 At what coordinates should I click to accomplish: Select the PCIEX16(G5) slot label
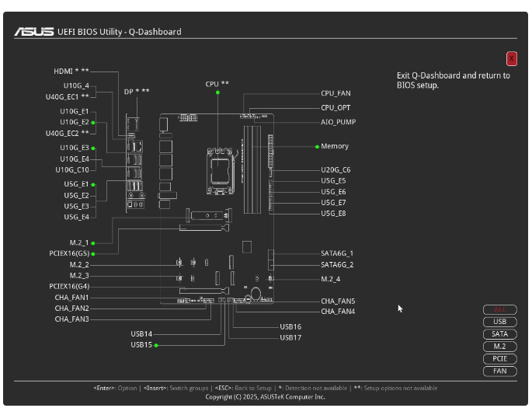pos(69,253)
